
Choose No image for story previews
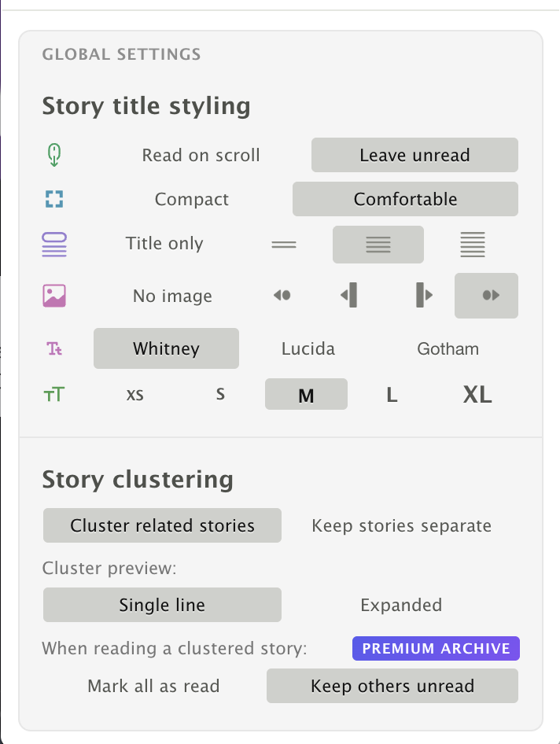[172, 296]
